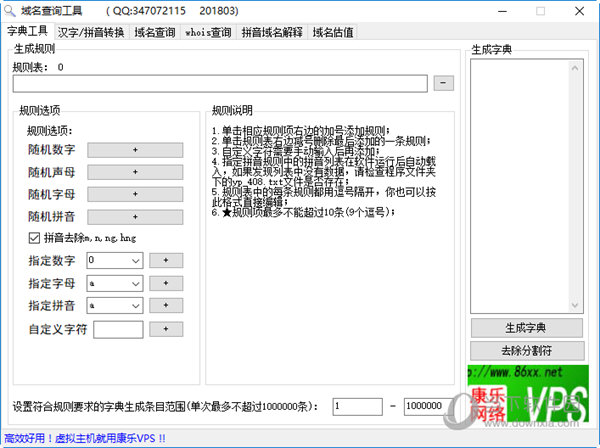Click scroll-up arrow in 生成字典 list

575,68
